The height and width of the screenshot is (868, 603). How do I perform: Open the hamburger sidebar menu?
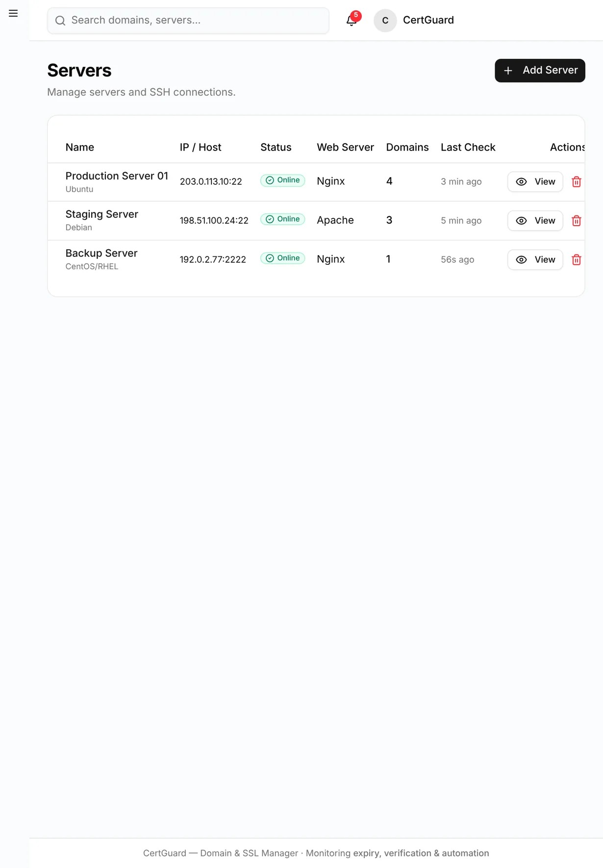13,13
